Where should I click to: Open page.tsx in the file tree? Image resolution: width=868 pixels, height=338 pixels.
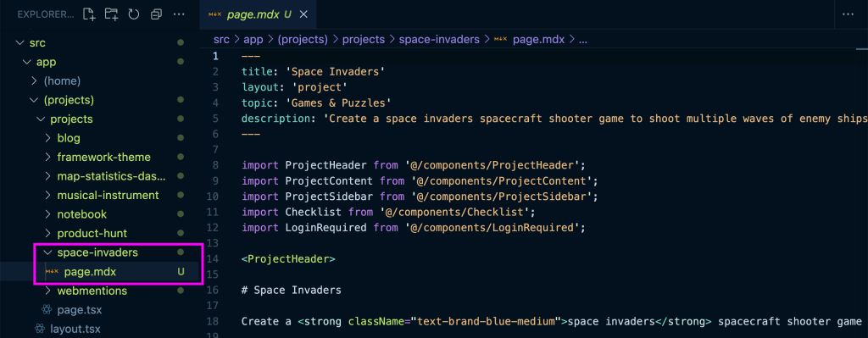click(79, 309)
